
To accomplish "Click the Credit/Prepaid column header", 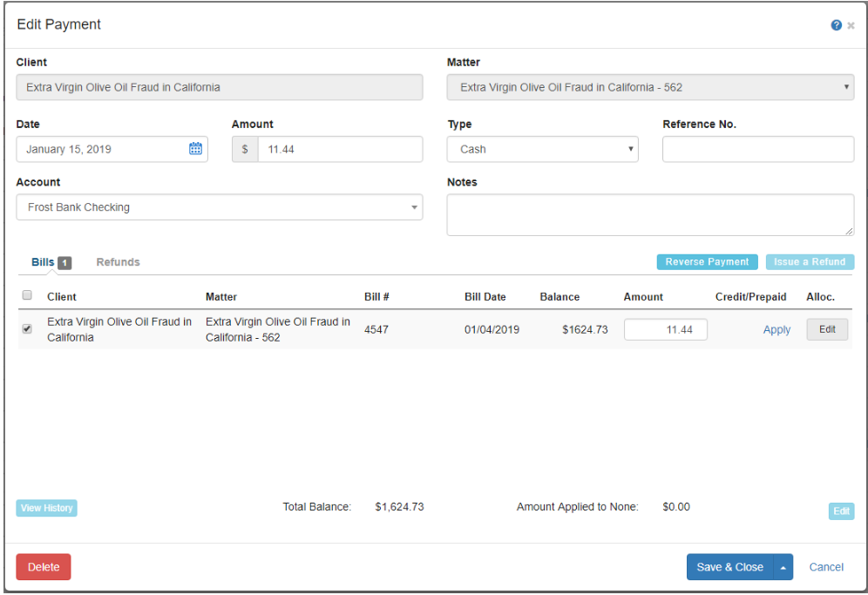I will 750,297.
